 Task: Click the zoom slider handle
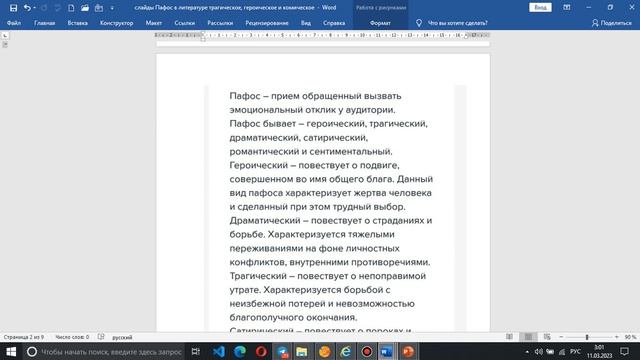click(x=587, y=337)
